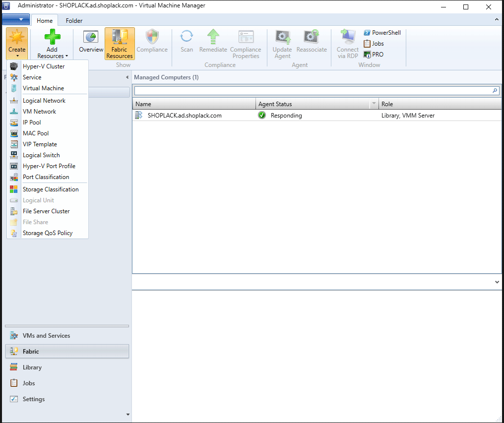Image resolution: width=504 pixels, height=423 pixels.
Task: Open the PRO window
Action: pos(374,55)
